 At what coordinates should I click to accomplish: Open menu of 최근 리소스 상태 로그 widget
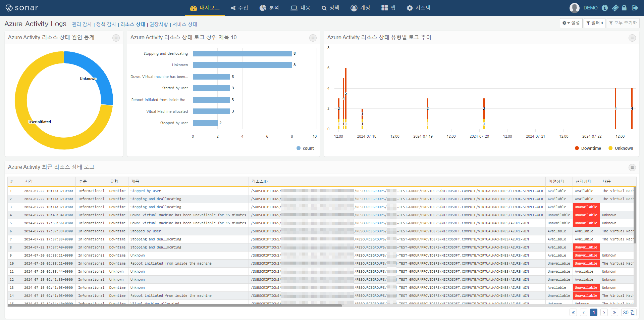click(x=632, y=168)
